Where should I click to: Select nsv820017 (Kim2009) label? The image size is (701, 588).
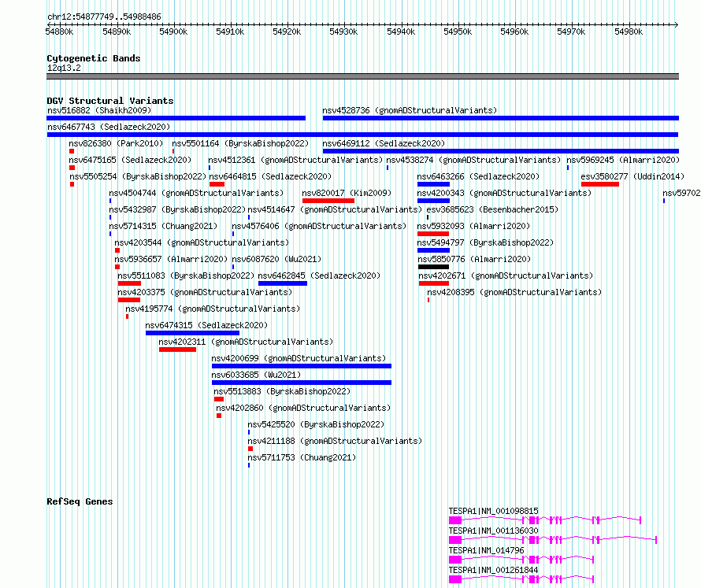coord(347,193)
